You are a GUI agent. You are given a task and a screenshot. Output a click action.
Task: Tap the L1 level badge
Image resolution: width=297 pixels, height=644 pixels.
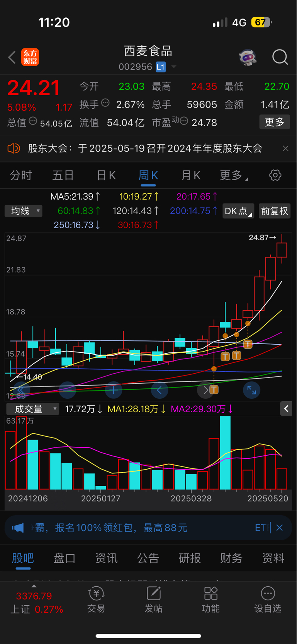161,67
